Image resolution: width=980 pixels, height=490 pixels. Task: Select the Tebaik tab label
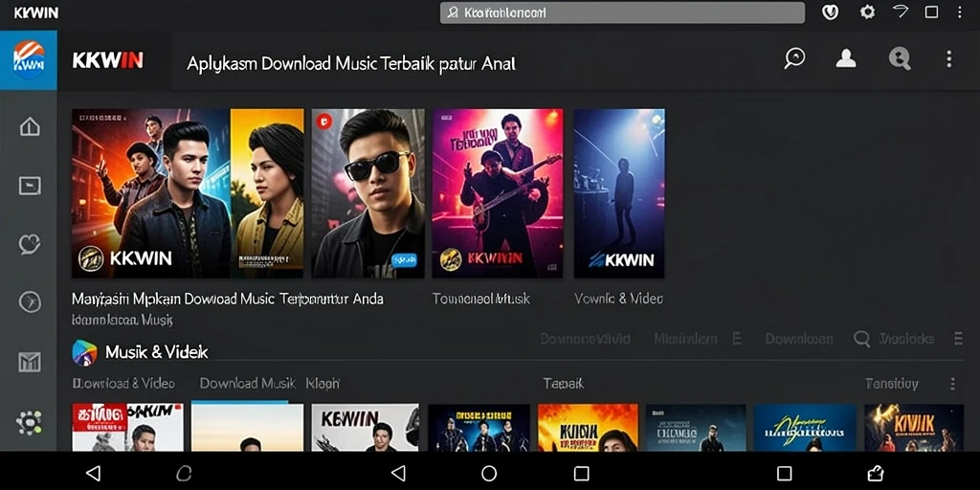(563, 383)
